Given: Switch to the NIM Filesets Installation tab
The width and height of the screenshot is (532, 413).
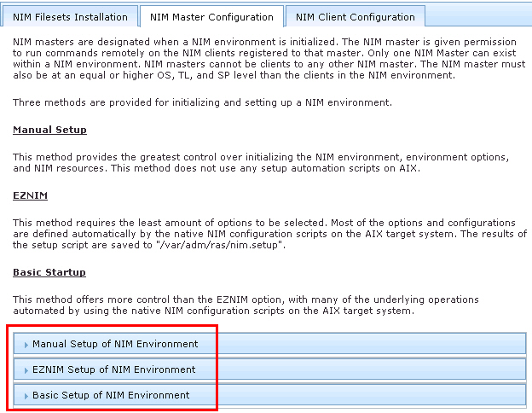Looking at the screenshot, I should [71, 16].
